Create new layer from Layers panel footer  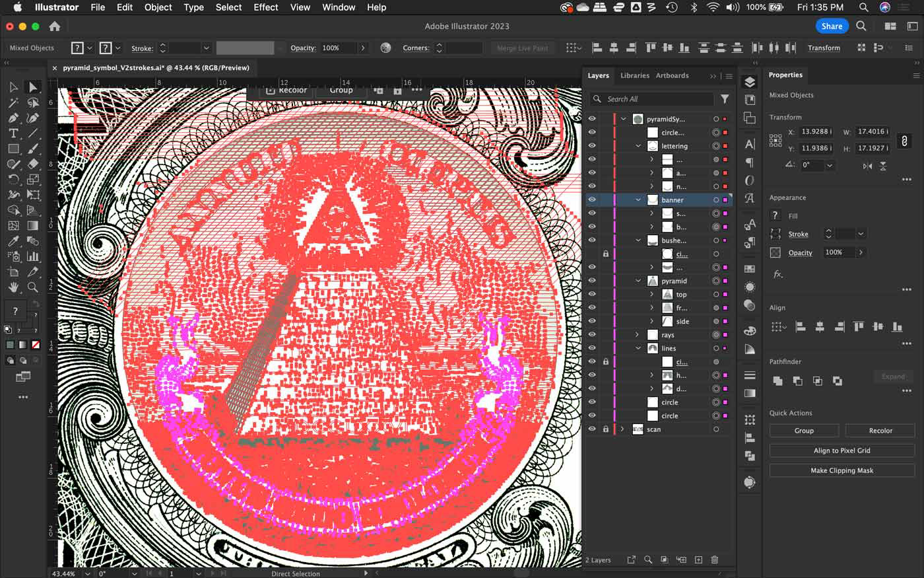pyautogui.click(x=698, y=560)
